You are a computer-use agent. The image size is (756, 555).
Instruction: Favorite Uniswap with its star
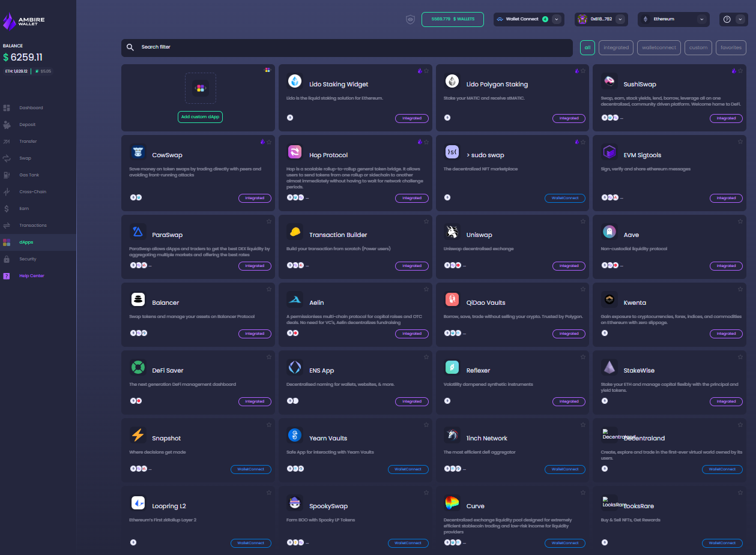[583, 221]
